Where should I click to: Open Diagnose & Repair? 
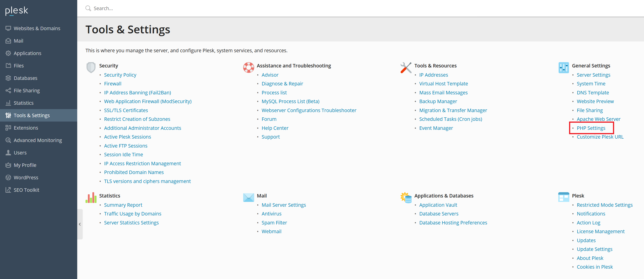click(282, 84)
